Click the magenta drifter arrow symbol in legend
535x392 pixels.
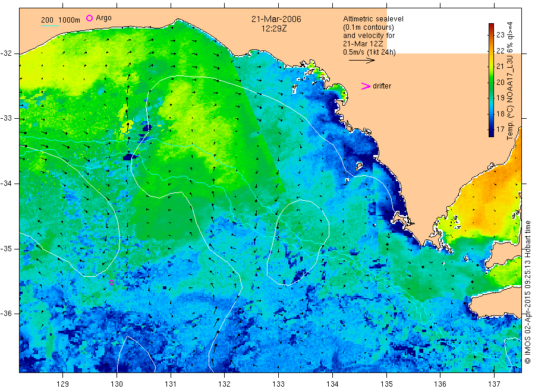point(366,86)
